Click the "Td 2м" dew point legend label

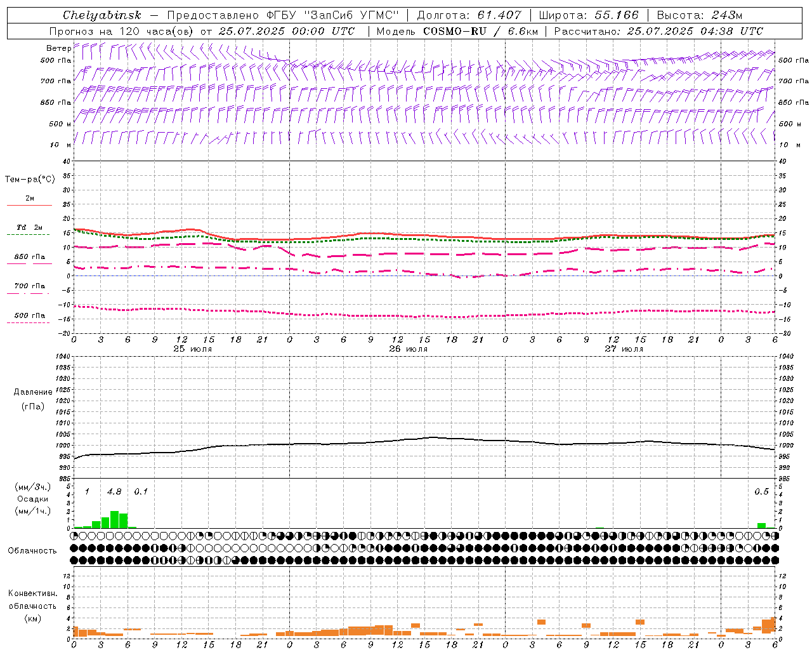tap(30, 227)
